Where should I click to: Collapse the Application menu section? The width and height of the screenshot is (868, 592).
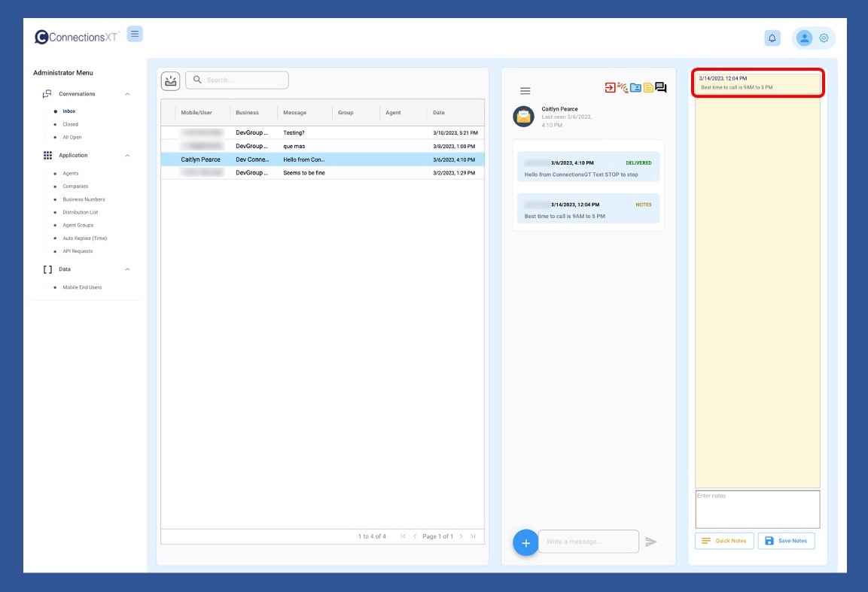[x=127, y=156]
